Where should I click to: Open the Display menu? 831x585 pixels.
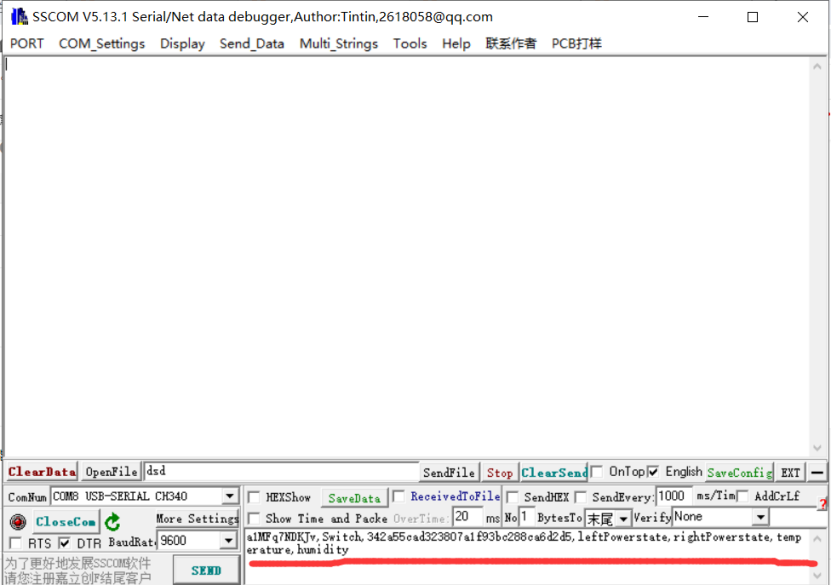pos(182,43)
